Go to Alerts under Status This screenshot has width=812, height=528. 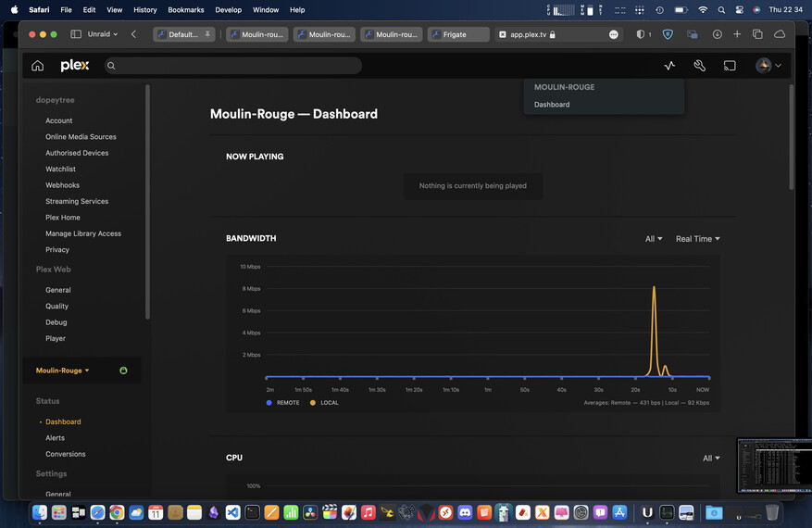tap(56, 438)
